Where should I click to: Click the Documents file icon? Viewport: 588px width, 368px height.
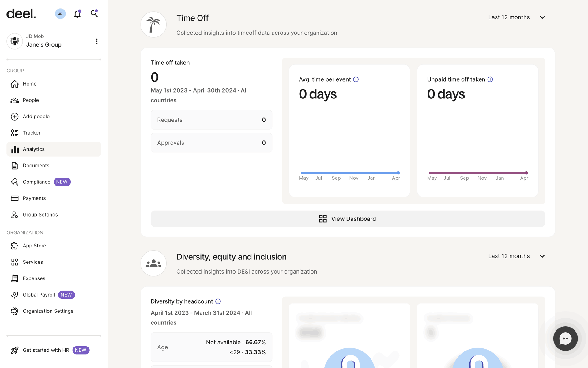click(15, 166)
